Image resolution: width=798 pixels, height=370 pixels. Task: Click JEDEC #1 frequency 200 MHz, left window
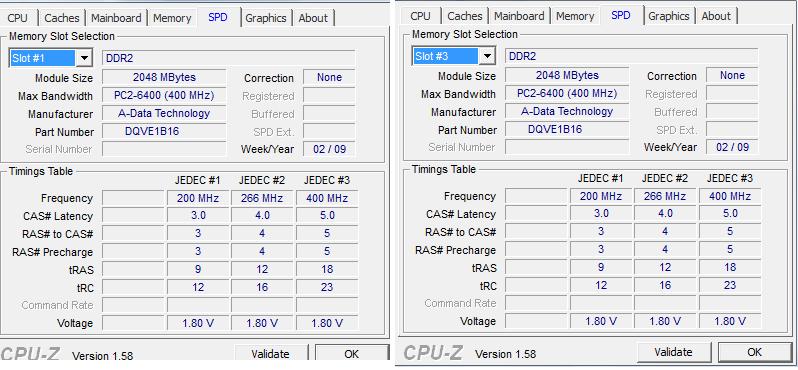tap(198, 198)
